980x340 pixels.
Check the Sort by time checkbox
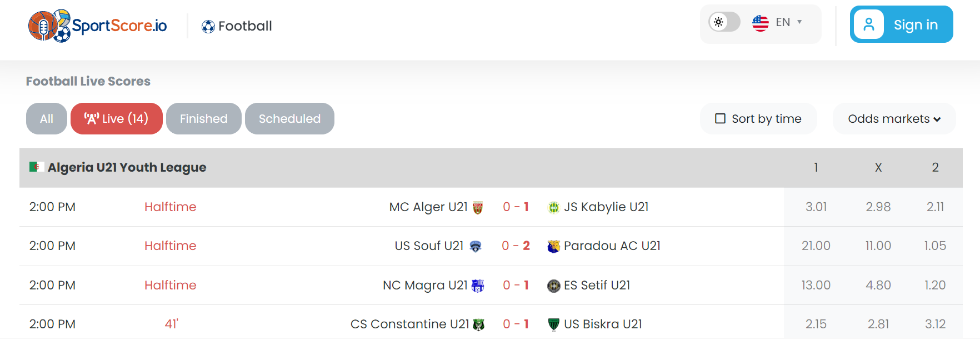(x=720, y=118)
